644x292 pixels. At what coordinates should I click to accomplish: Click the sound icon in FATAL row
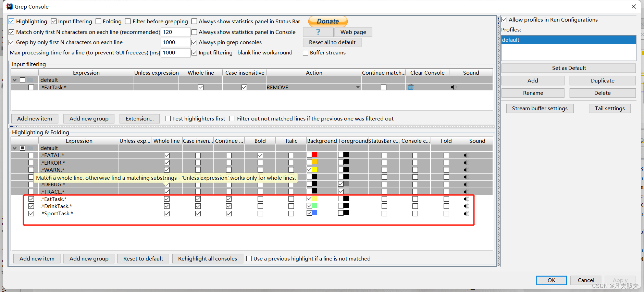466,155
